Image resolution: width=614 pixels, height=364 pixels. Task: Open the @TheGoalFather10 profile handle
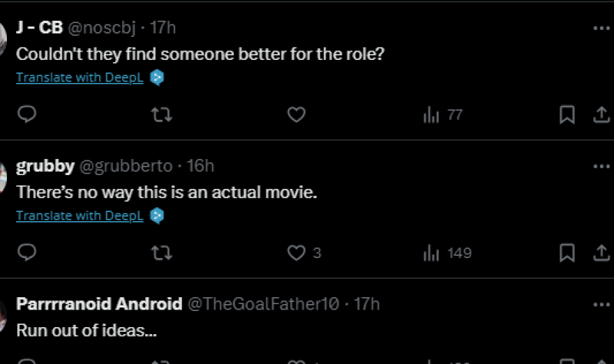[x=262, y=304]
